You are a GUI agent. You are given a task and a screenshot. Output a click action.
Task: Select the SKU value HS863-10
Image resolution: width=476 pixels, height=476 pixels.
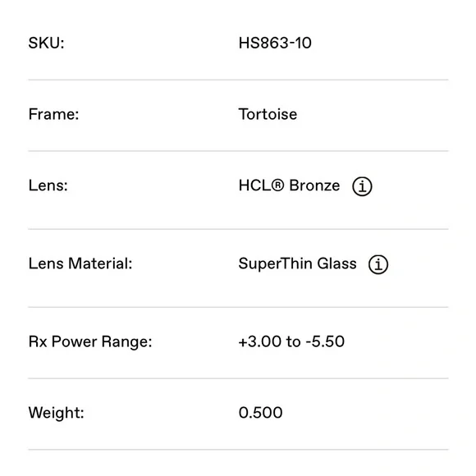[275, 43]
